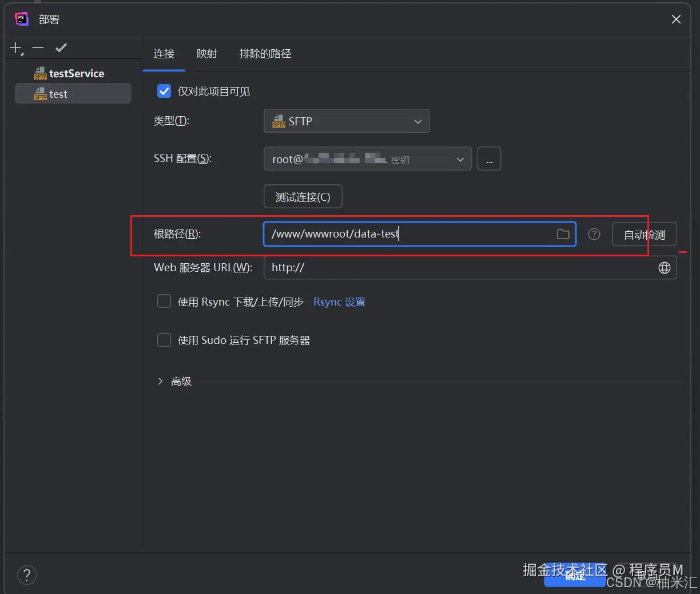Click the globe icon in the Web 服务器 URL field
Screen dimensions: 700x594
tap(664, 267)
